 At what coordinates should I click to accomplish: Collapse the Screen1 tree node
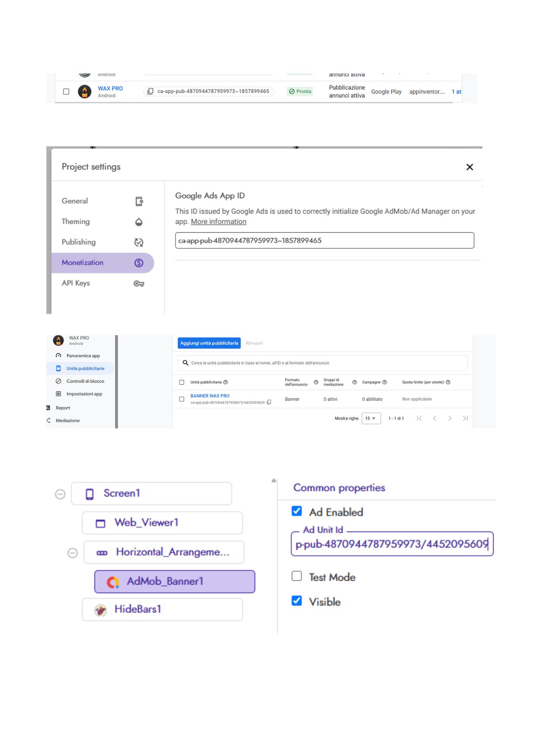pyautogui.click(x=61, y=494)
